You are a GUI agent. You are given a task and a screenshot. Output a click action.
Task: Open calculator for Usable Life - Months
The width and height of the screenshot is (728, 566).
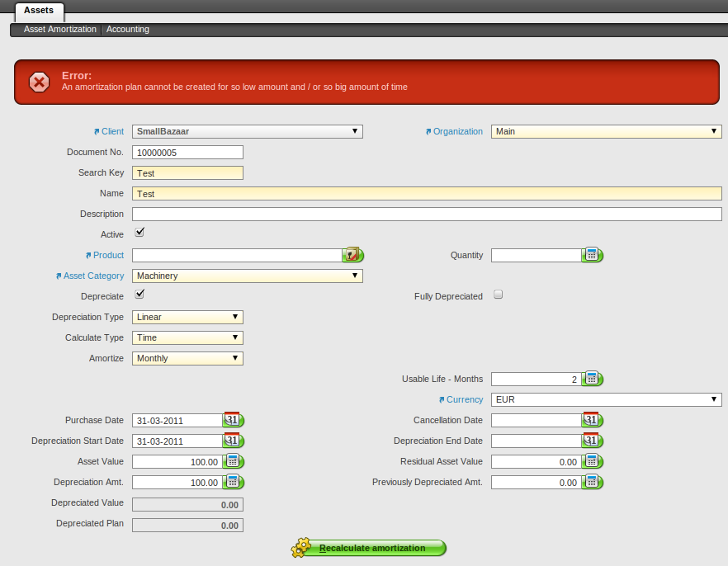(x=592, y=379)
